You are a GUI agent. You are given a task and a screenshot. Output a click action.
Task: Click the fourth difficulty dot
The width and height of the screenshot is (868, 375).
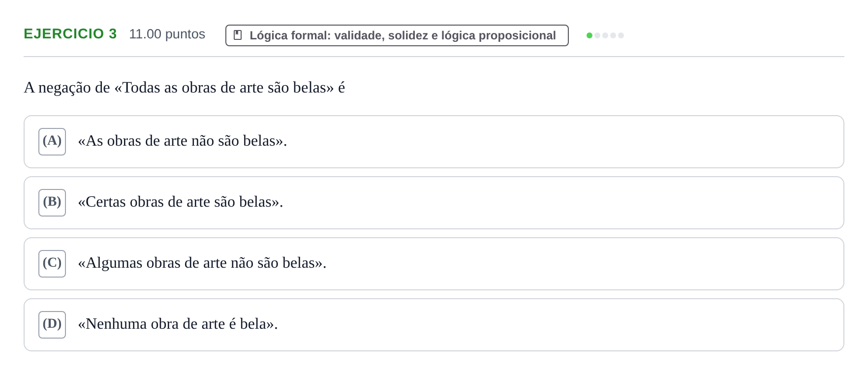pos(613,35)
